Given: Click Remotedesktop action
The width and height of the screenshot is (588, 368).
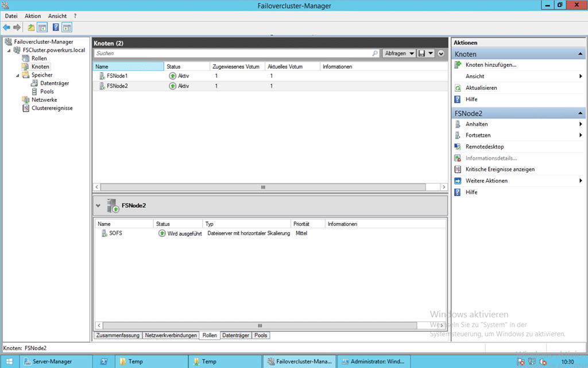Looking at the screenshot, I should tap(485, 147).
